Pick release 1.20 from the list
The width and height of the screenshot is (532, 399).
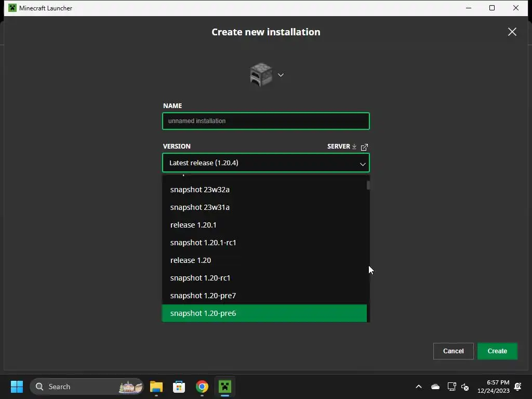coord(264,260)
